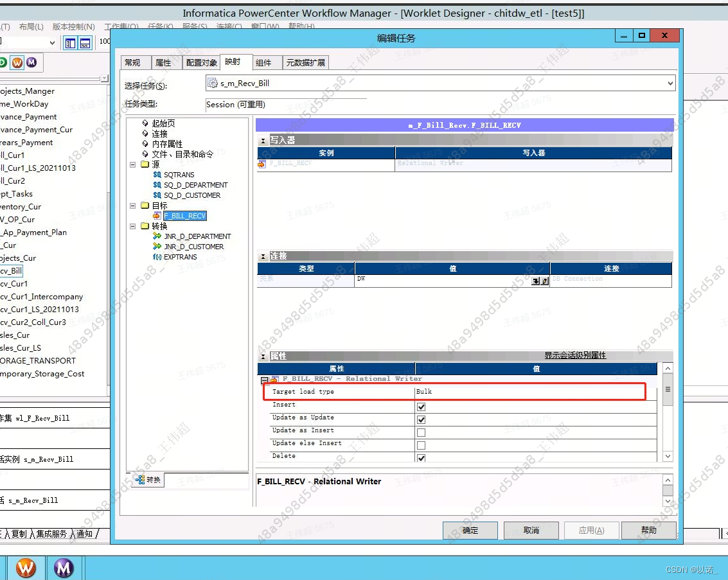This screenshot has height=580, width=728.
Task: Open the 选择任务 dropdown
Action: [670, 83]
